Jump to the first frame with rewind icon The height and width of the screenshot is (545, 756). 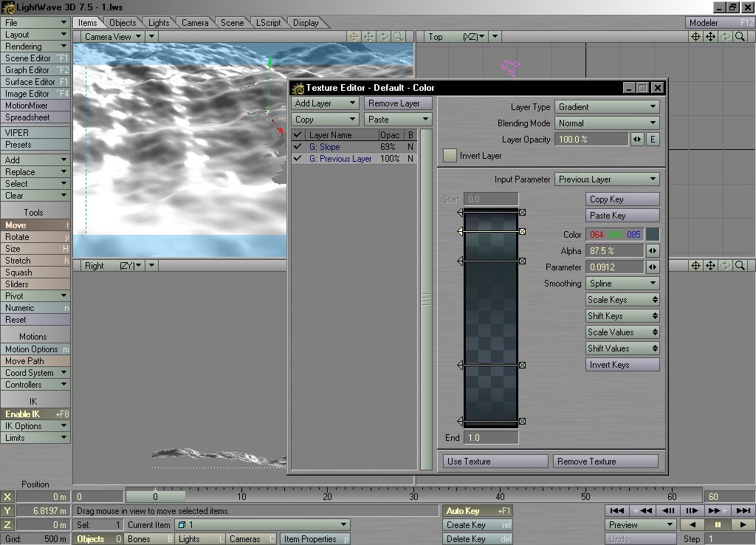point(617,510)
